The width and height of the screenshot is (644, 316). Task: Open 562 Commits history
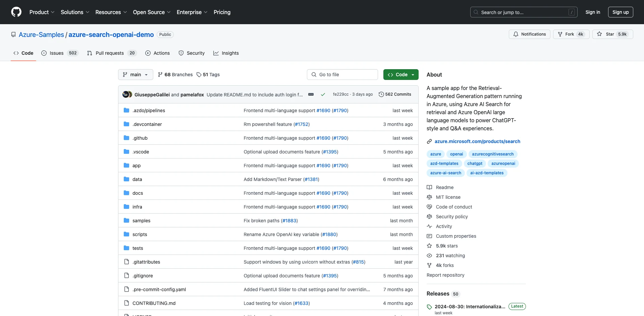395,94
